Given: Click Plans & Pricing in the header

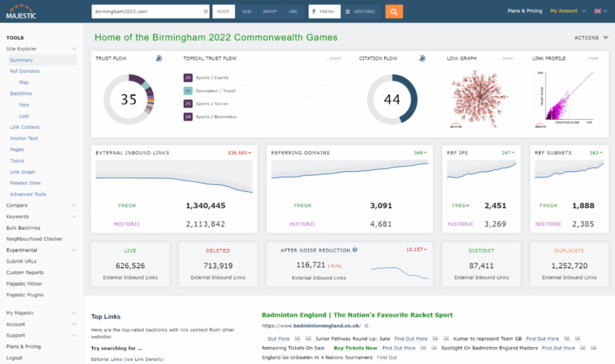Looking at the screenshot, I should coord(525,12).
